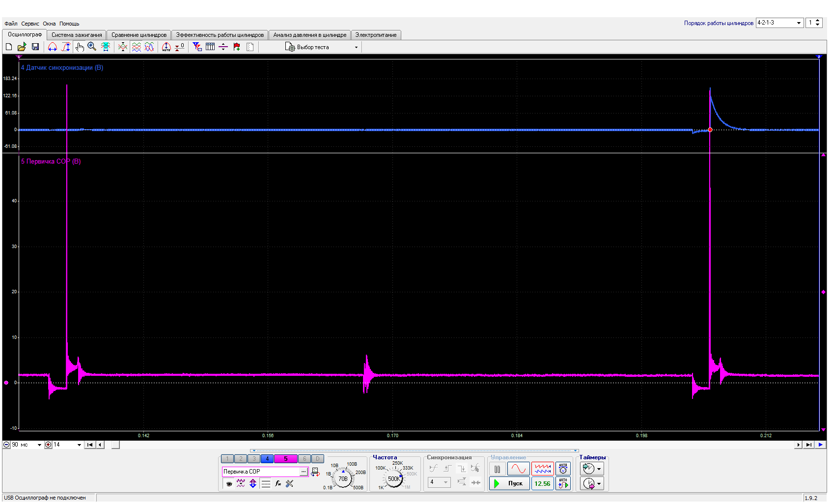Viewport: 833px width, 504px height.
Task: Toggle dotted zero line icon
Action: coord(266,484)
